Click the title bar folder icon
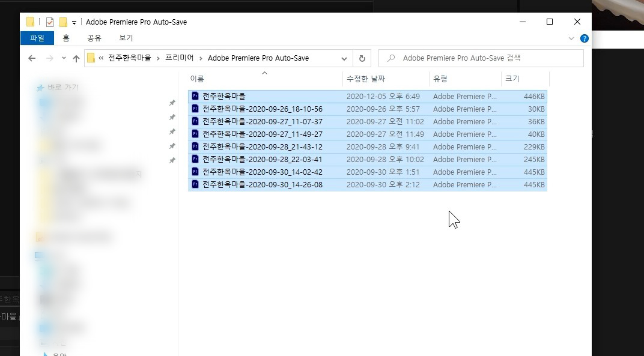The image size is (644, 356). pyautogui.click(x=30, y=22)
